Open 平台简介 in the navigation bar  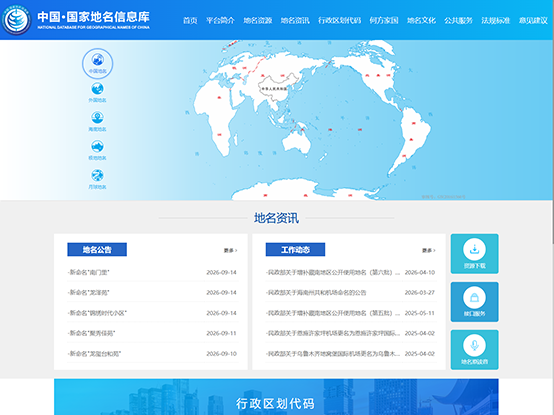click(220, 20)
